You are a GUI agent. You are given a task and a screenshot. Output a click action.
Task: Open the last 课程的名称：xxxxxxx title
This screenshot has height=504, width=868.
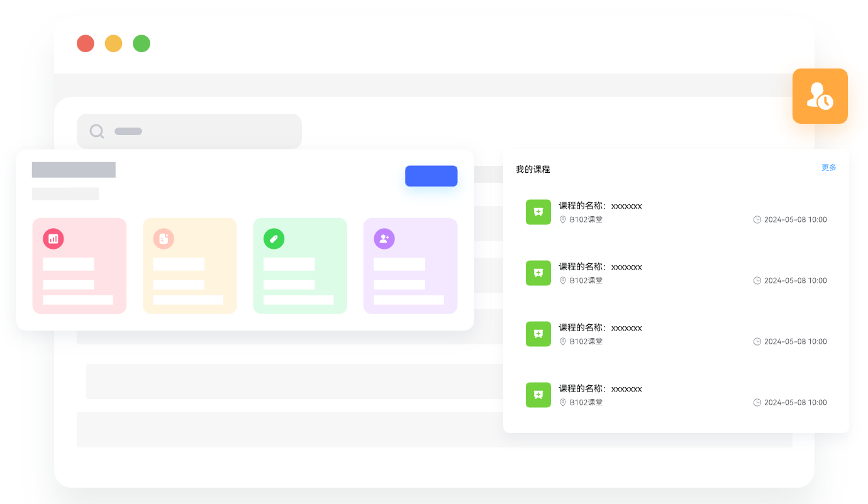click(x=600, y=388)
